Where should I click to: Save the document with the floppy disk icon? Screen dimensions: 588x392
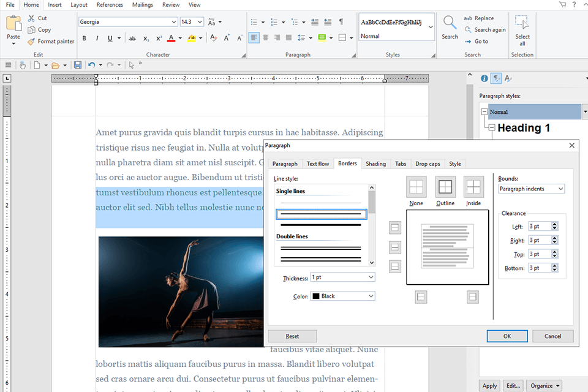click(x=78, y=64)
